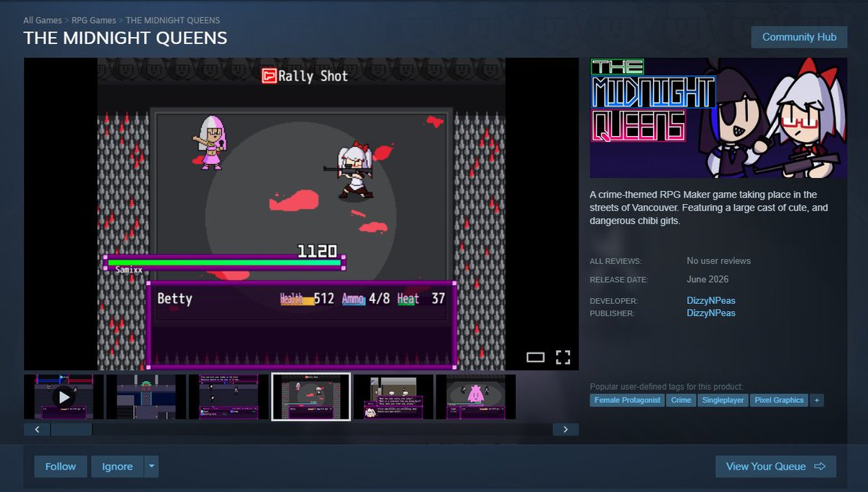The image size is (868, 492).
Task: Click the Midnight Queens header capsule image
Action: 718,118
